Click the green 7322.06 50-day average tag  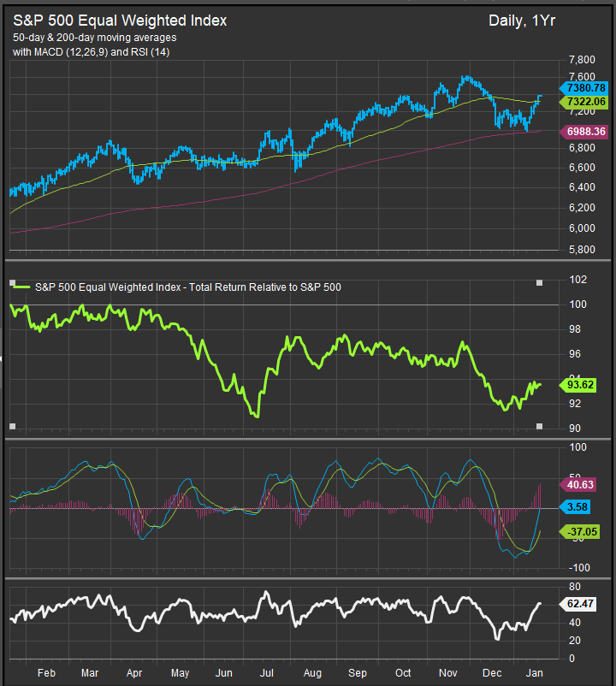(584, 102)
